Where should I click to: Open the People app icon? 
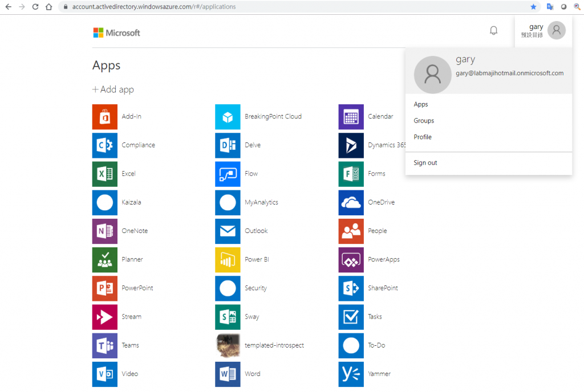coord(351,231)
